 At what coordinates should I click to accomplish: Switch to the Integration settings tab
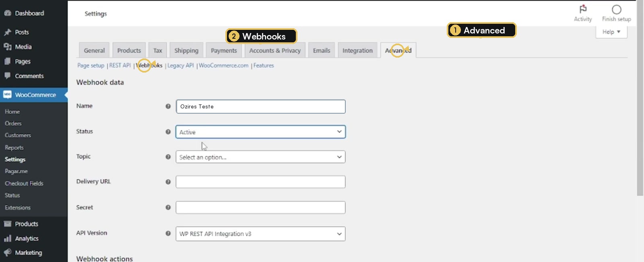pos(357,50)
